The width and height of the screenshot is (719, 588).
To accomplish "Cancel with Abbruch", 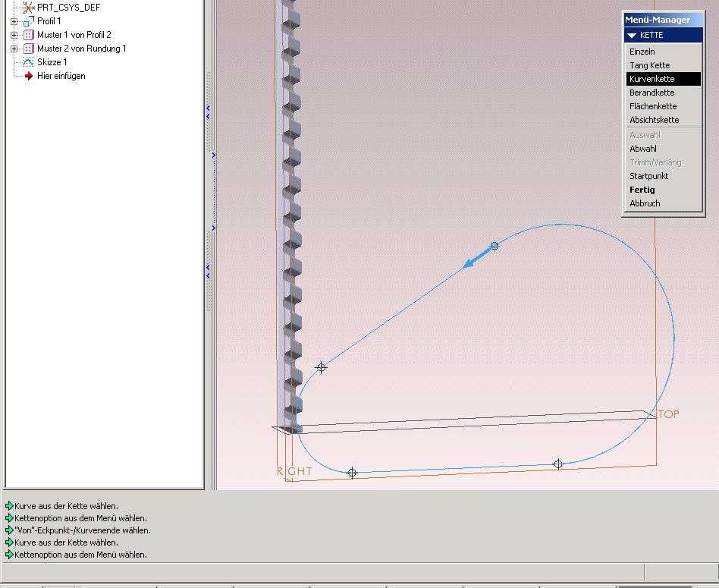I will [x=645, y=203].
